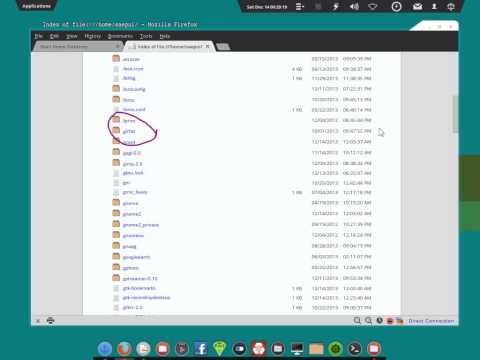This screenshot has width=480, height=360.
Task: Open a new tab with the tab bar button
Action: click(223, 47)
